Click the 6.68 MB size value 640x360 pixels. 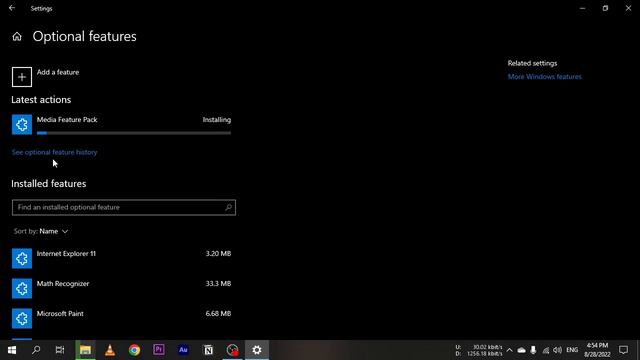218,313
